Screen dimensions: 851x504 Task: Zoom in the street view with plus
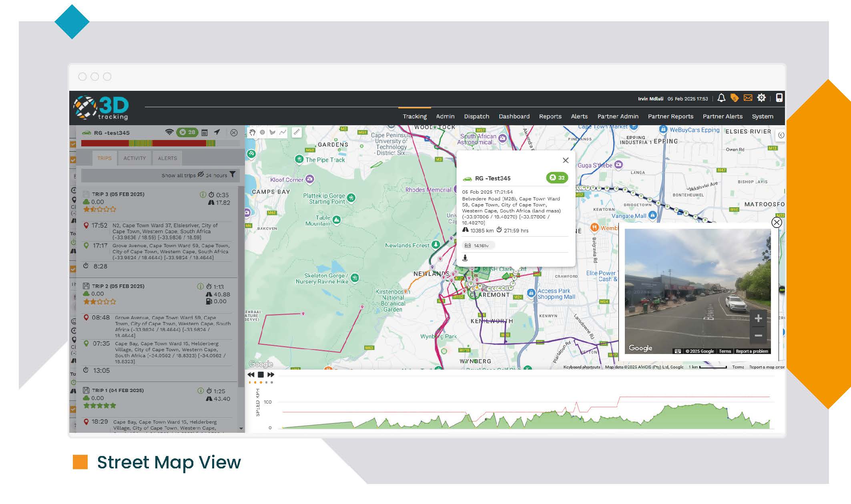[758, 318]
